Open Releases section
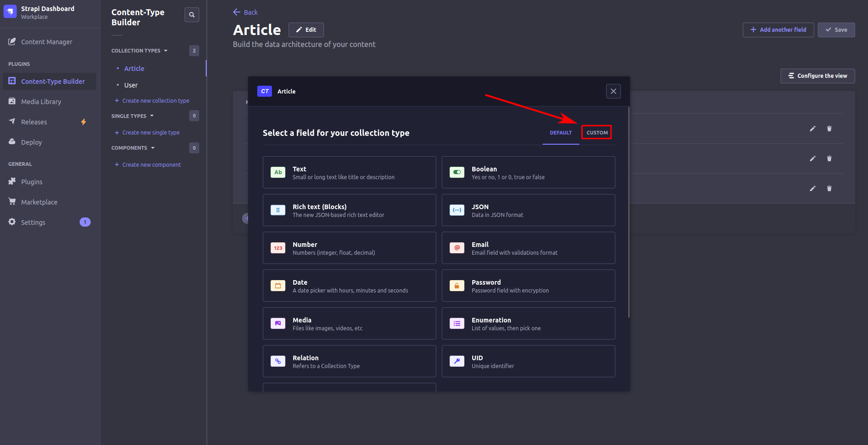This screenshot has height=445, width=868. pos(34,122)
